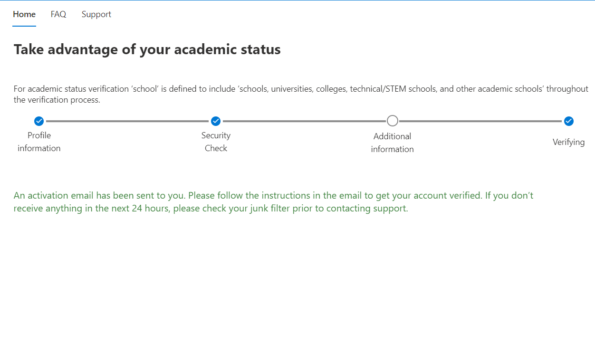Select the Profile information step label
595x364 pixels.
(x=39, y=142)
